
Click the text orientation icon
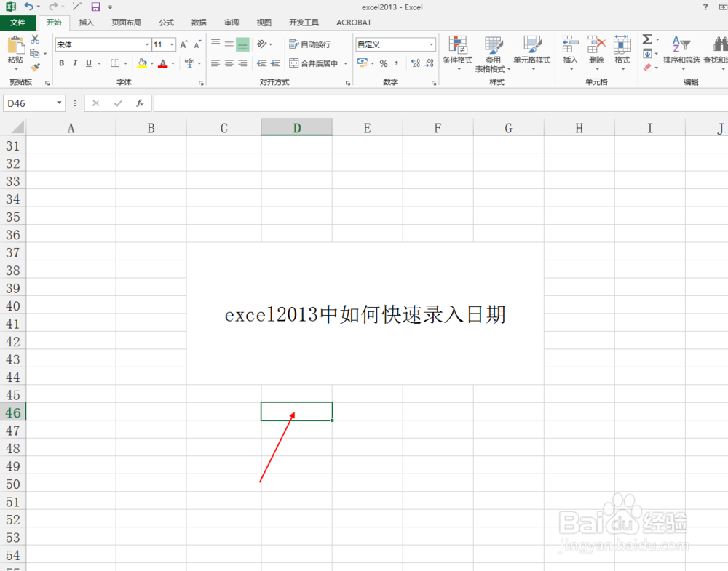[262, 44]
